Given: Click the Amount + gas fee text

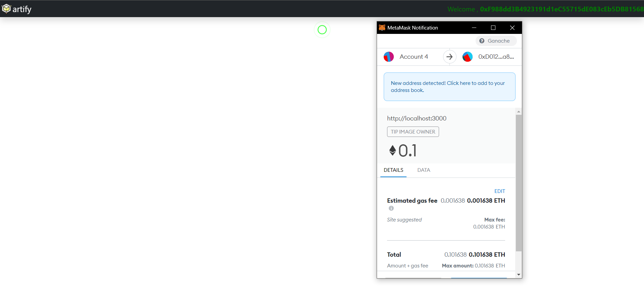Looking at the screenshot, I should (x=408, y=266).
